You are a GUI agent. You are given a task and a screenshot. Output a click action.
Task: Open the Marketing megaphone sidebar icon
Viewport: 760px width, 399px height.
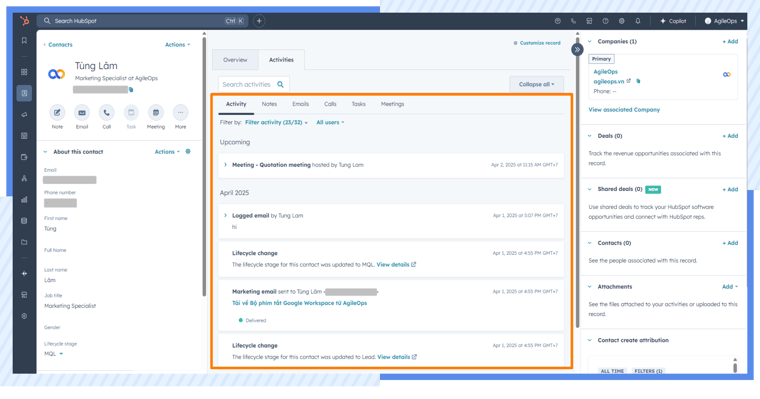(24, 114)
